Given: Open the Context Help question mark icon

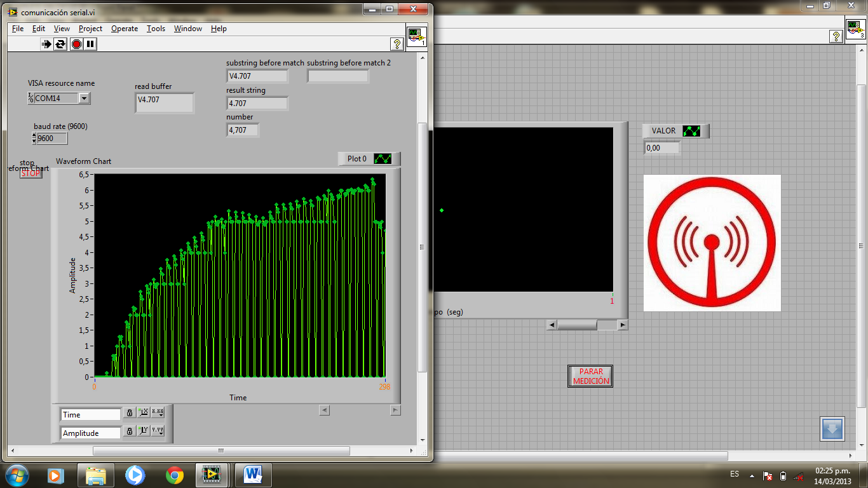Looking at the screenshot, I should coord(397,44).
